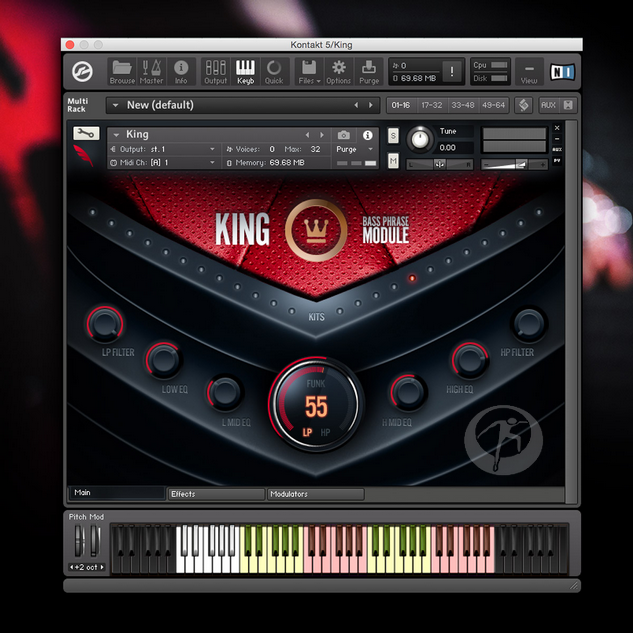Open the Quick load browser

tap(274, 72)
